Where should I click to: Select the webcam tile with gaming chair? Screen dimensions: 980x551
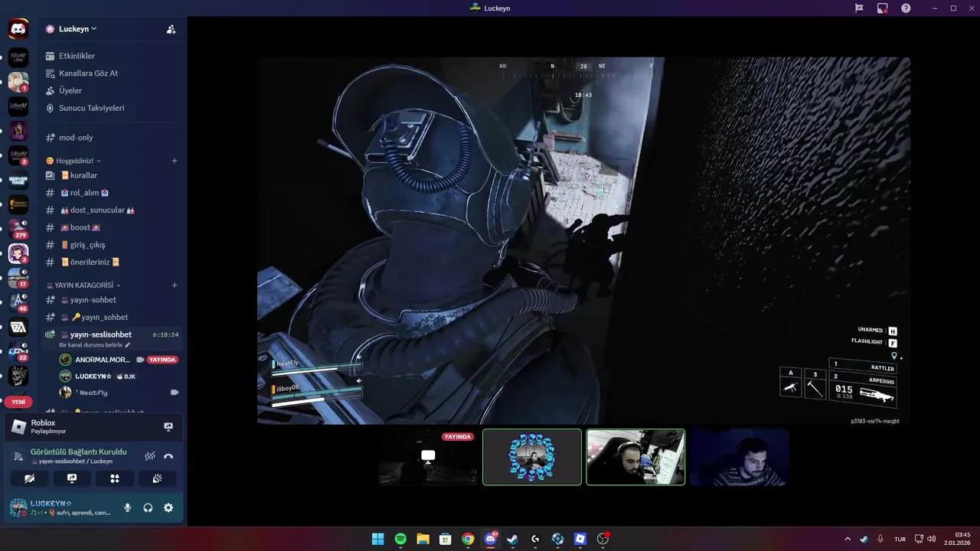tap(635, 457)
